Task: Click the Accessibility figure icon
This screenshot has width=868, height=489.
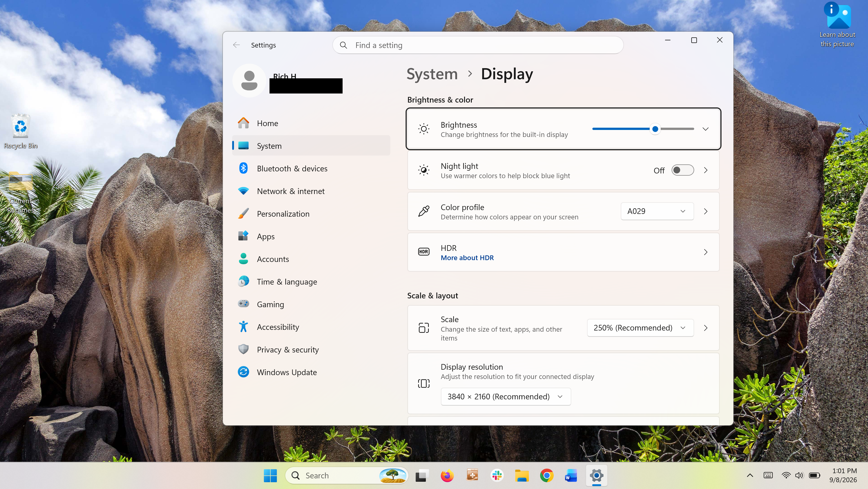Action: point(243,326)
